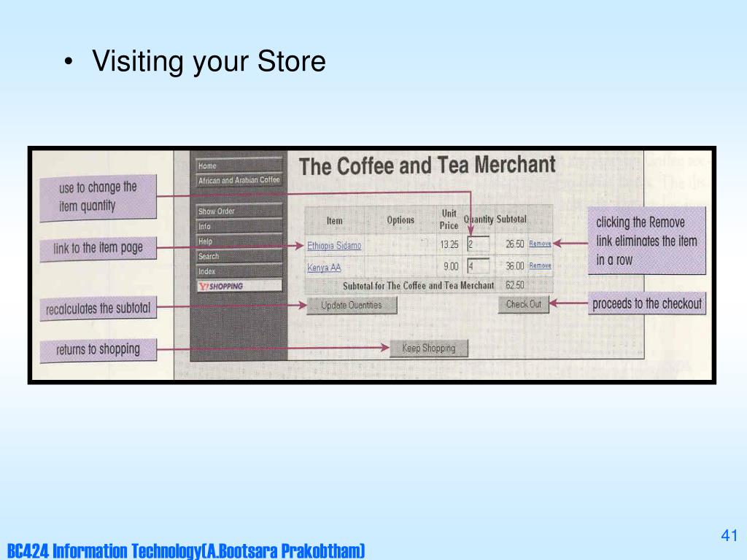The width and height of the screenshot is (747, 560).
Task: Click slide number 41
Action: tap(729, 535)
